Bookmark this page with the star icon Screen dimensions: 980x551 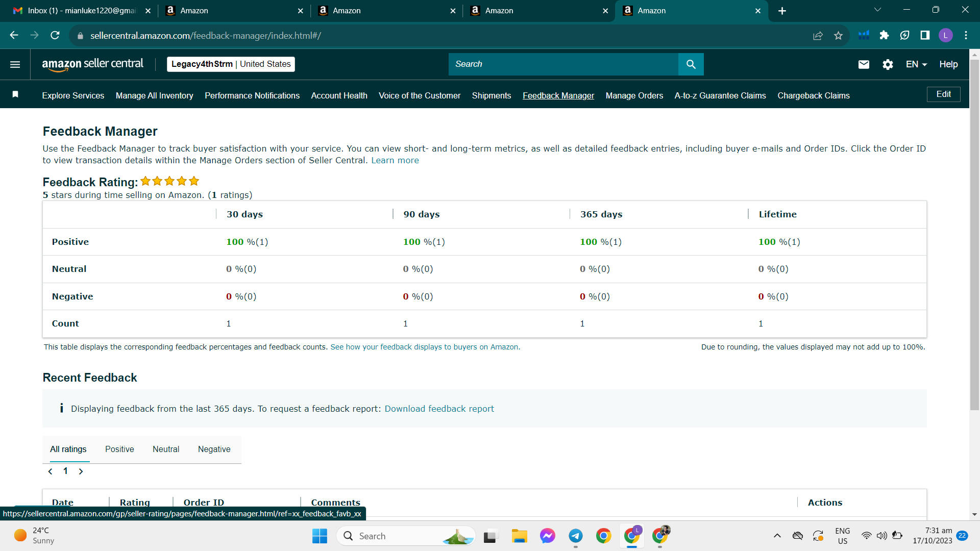click(838, 35)
